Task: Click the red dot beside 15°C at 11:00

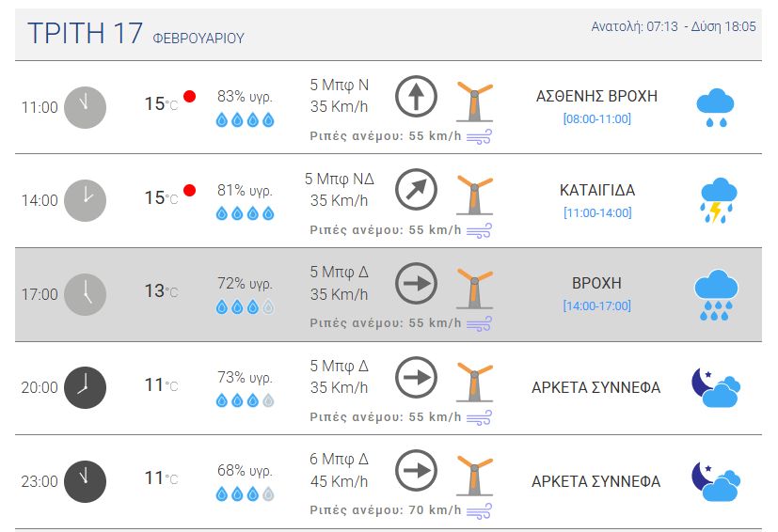Action: click(190, 97)
